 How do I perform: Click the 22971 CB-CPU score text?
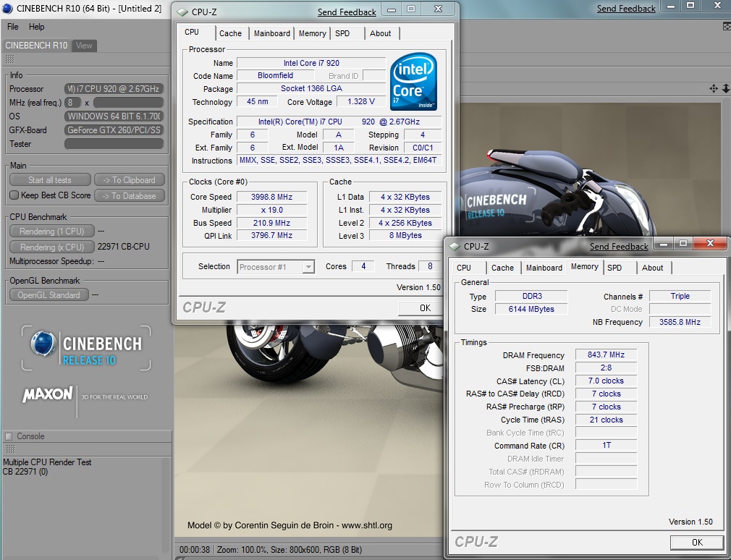124,247
